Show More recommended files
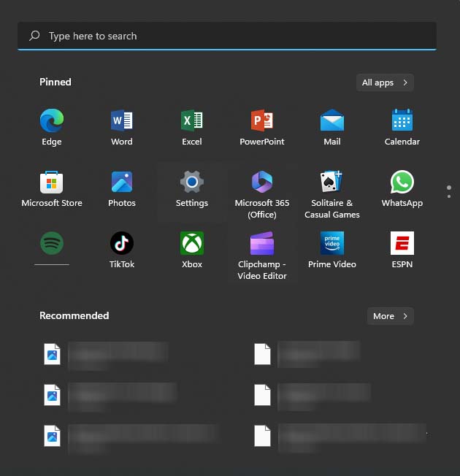This screenshot has height=476, width=460. [x=390, y=316]
